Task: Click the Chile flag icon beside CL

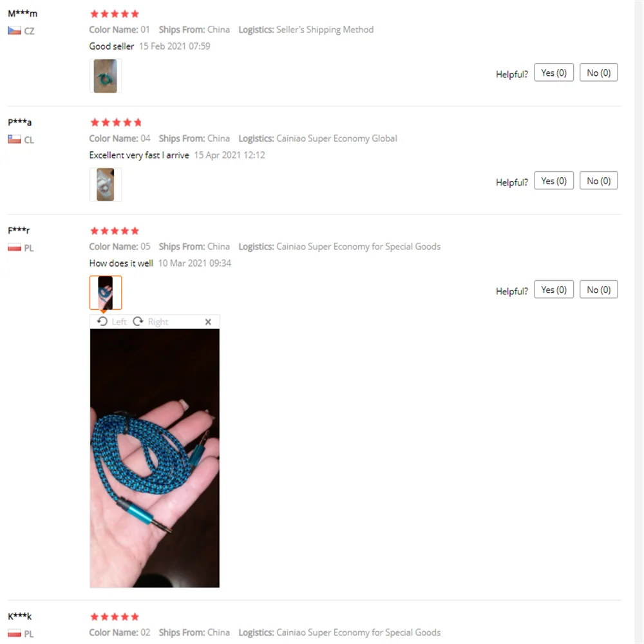Action: coord(14,139)
